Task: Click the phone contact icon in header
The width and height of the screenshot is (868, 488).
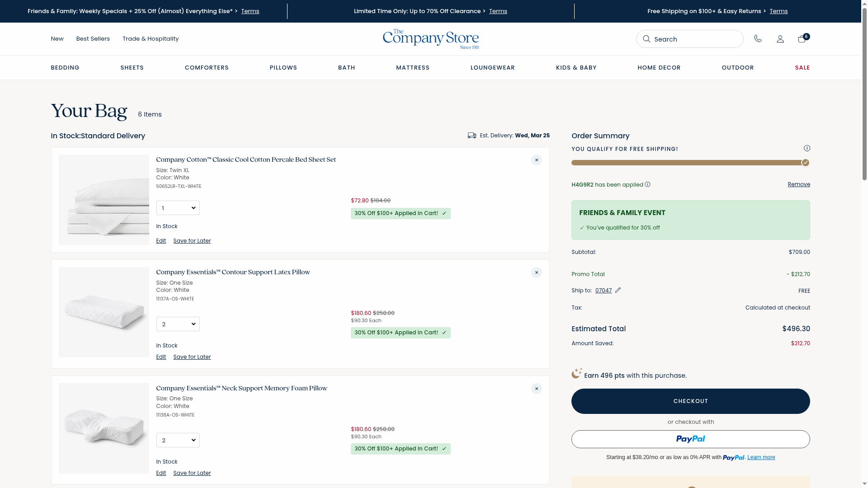Action: [758, 39]
